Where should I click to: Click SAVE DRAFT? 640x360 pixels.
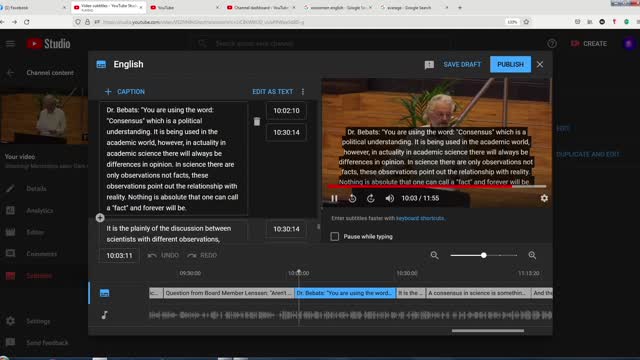(462, 64)
